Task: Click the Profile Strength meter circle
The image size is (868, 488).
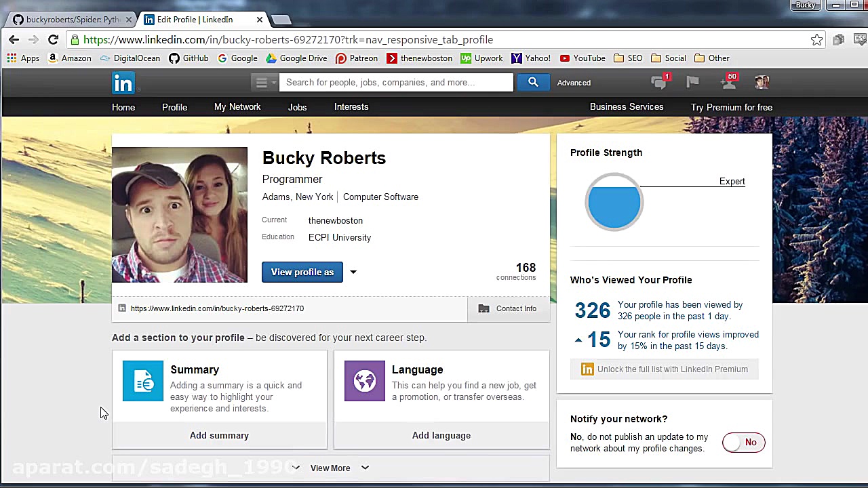Action: pos(614,202)
